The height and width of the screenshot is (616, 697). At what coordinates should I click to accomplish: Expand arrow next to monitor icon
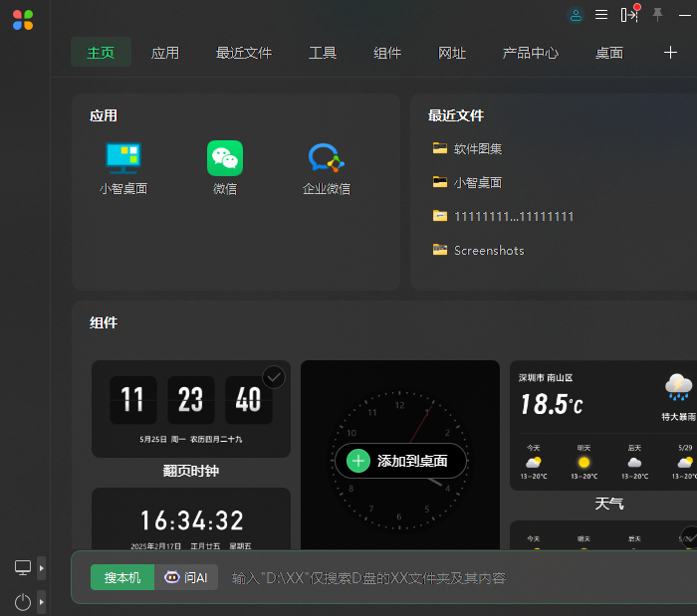(42, 568)
